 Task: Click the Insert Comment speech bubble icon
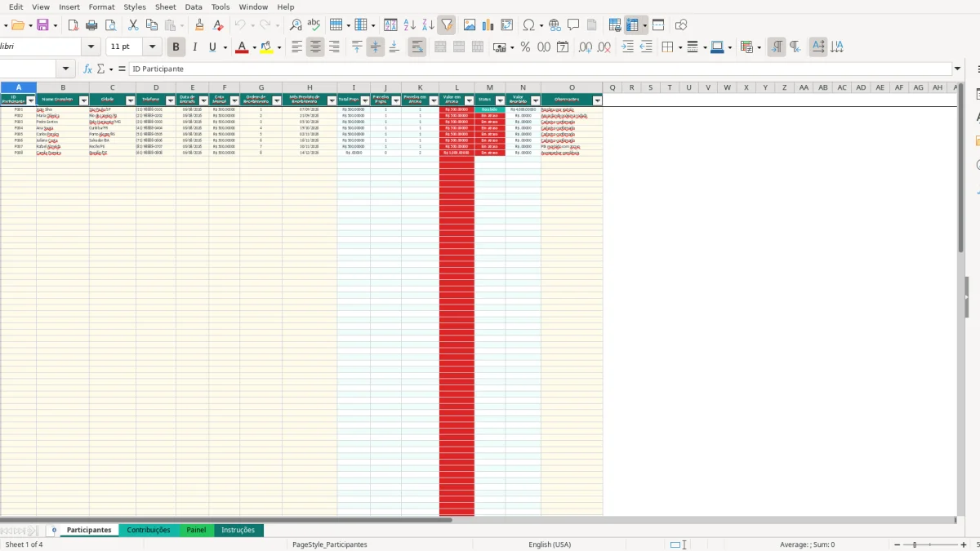point(573,25)
